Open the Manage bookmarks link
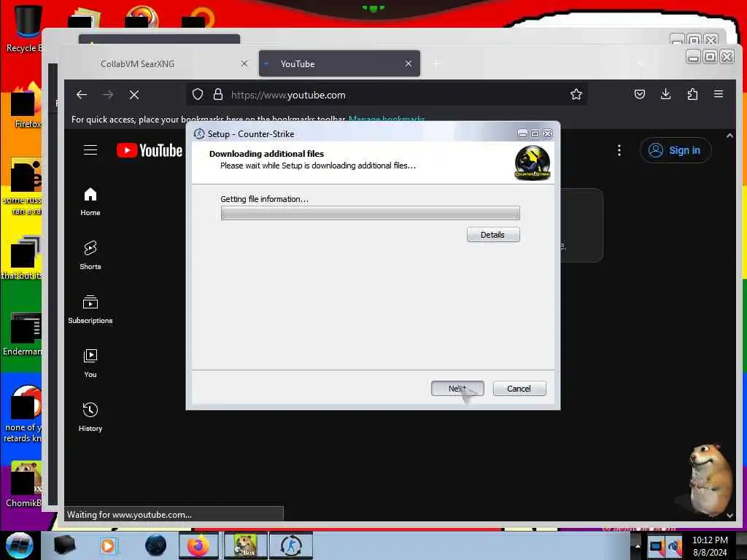 pyautogui.click(x=387, y=119)
